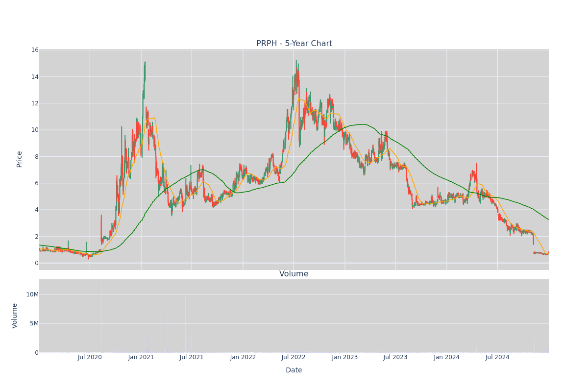The width and height of the screenshot is (588, 392).
Task: Click the 'Jan 2024' date tick label
Action: [x=447, y=357]
